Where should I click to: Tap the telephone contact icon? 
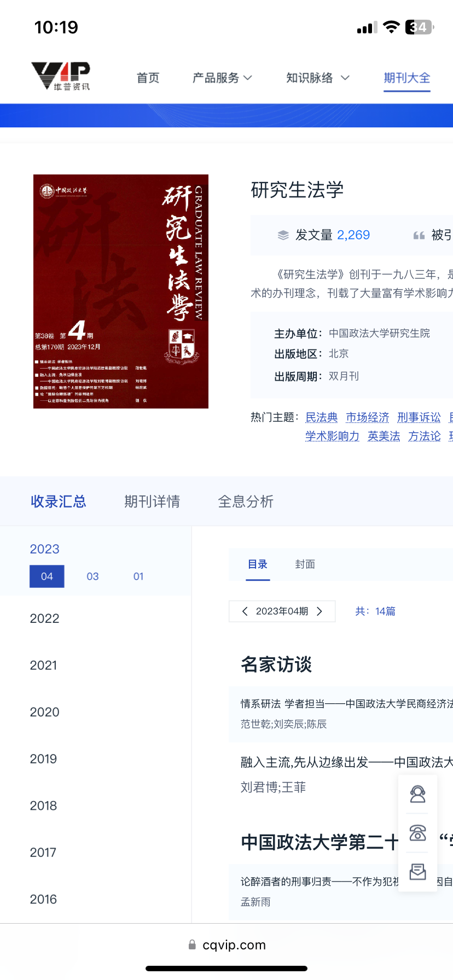[417, 833]
